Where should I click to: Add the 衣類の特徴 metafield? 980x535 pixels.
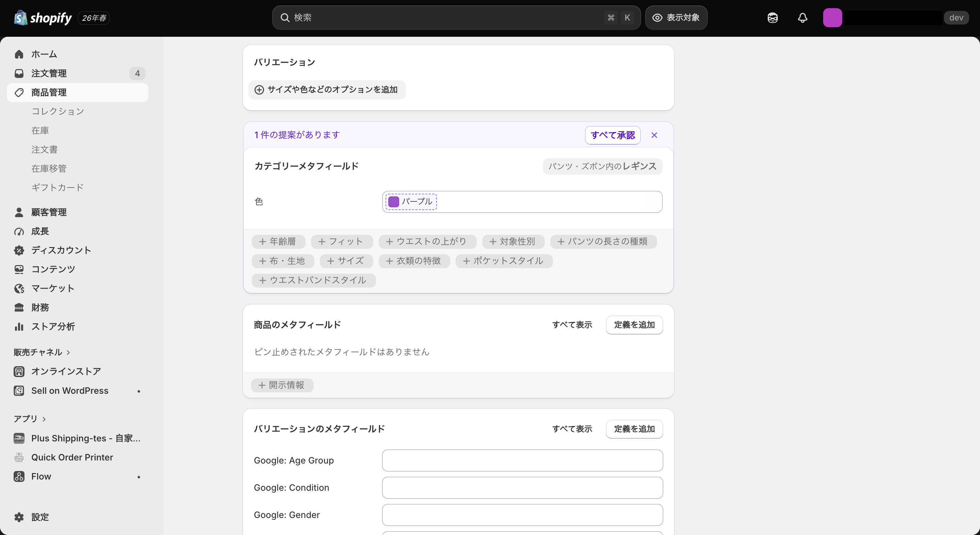(414, 261)
